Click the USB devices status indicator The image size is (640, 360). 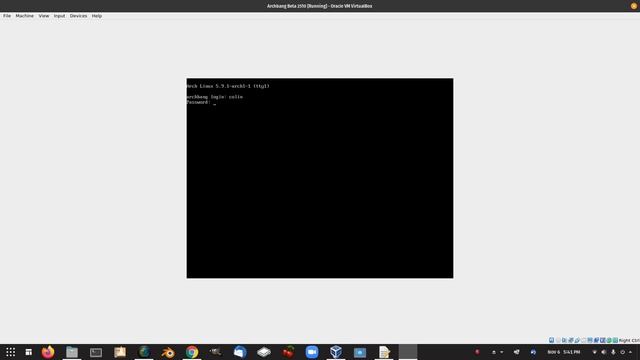tap(577, 340)
